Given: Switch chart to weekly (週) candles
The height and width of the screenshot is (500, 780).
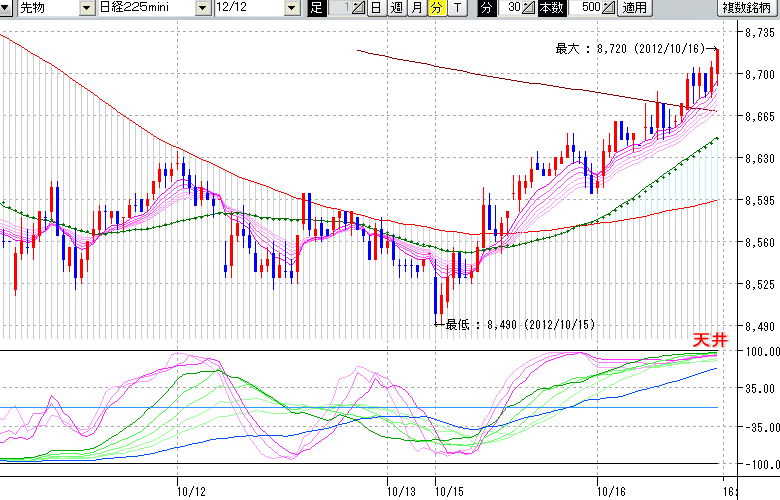Looking at the screenshot, I should point(396,8).
